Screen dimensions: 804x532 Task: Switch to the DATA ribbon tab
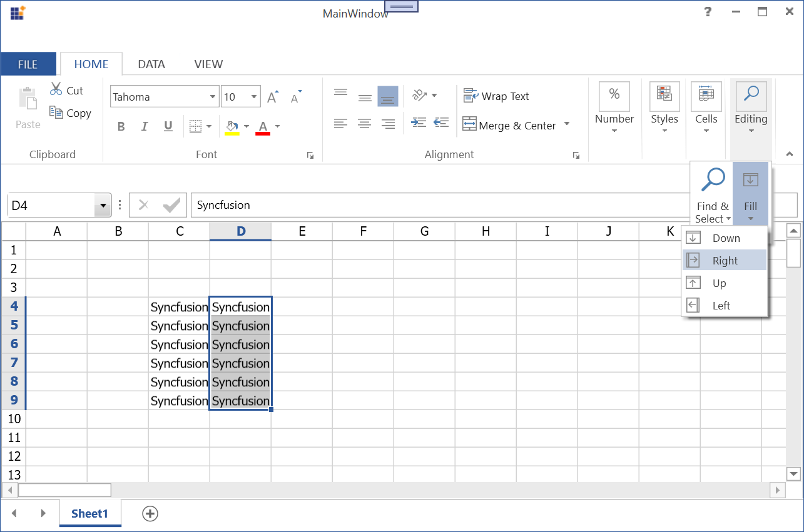click(x=151, y=64)
